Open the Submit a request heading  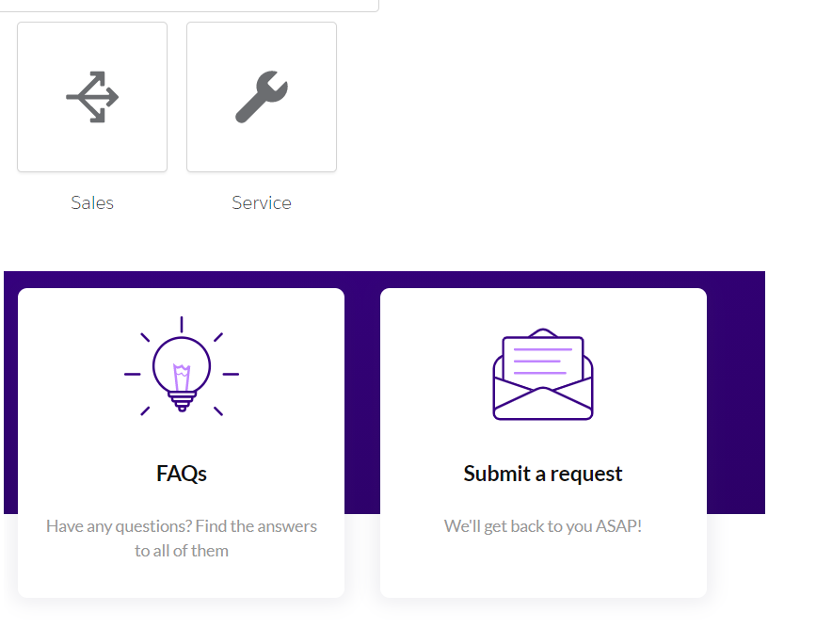click(x=543, y=474)
